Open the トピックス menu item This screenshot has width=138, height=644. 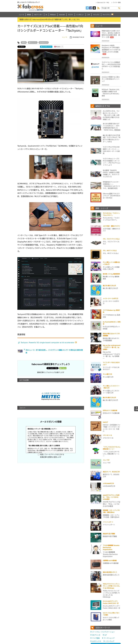click(x=96, y=15)
